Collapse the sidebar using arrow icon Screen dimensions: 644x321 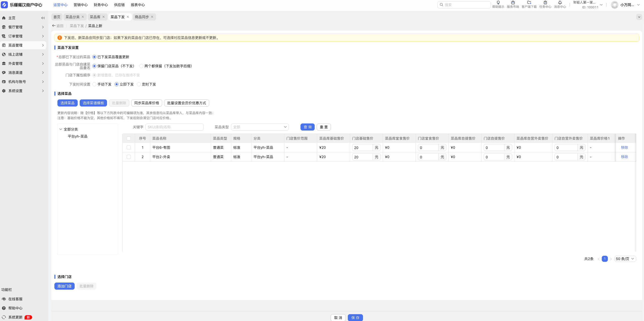click(43, 18)
